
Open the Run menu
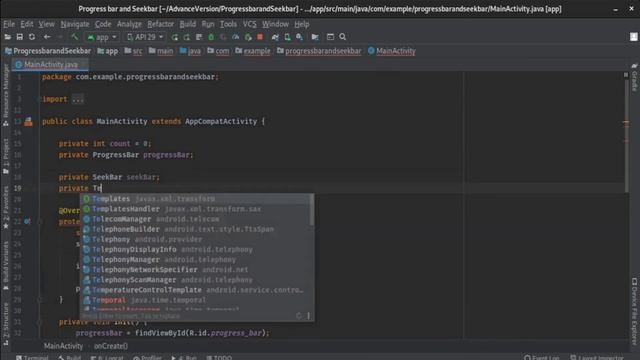pyautogui.click(x=208, y=24)
